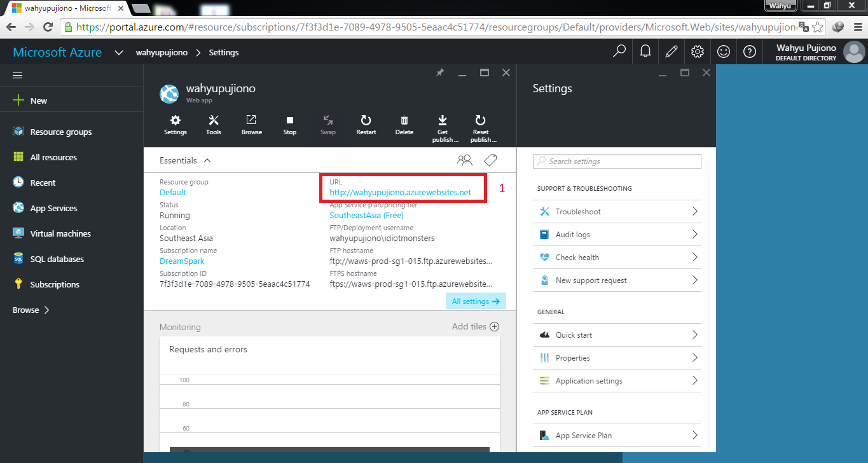Toggle the hamburger sidebar menu
Image resolution: width=868 pixels, height=463 pixels.
(18, 75)
